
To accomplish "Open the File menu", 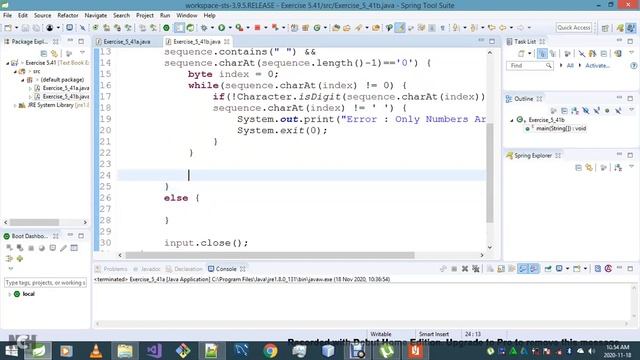I will 7,16.
